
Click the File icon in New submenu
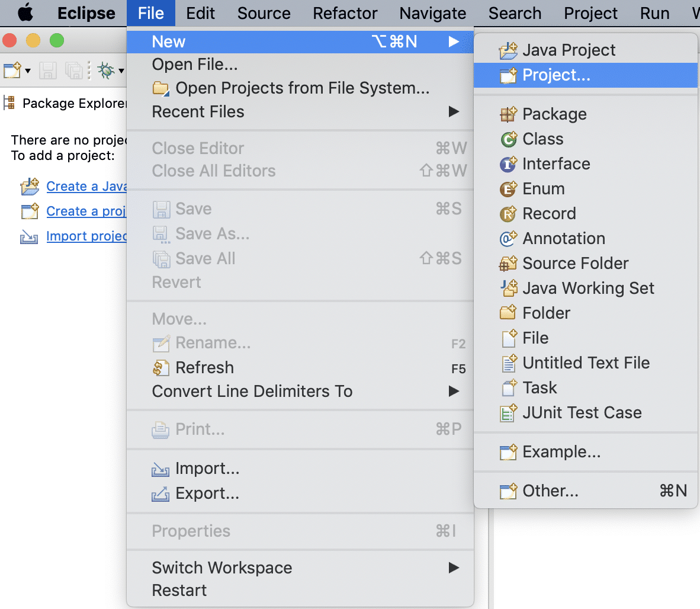509,338
